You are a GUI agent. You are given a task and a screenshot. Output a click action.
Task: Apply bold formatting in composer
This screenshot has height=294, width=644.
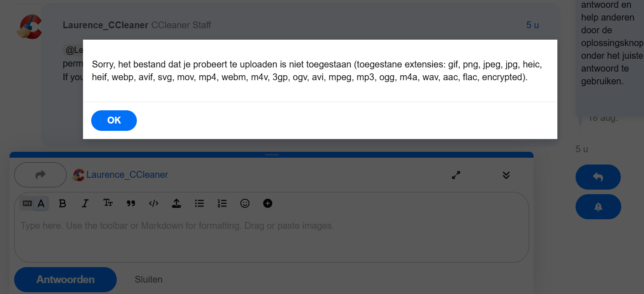tap(62, 203)
